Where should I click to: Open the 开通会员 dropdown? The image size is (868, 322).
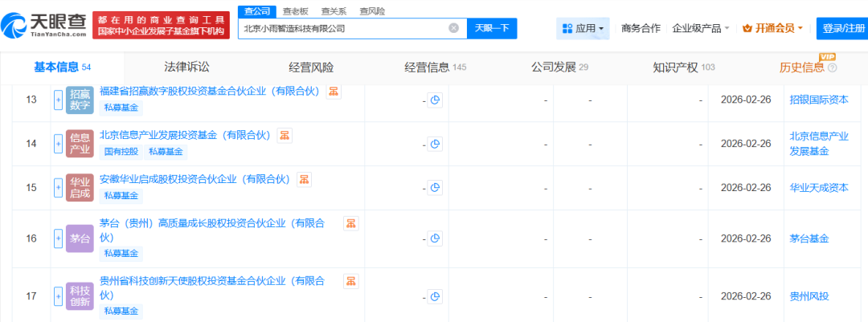pyautogui.click(x=772, y=28)
